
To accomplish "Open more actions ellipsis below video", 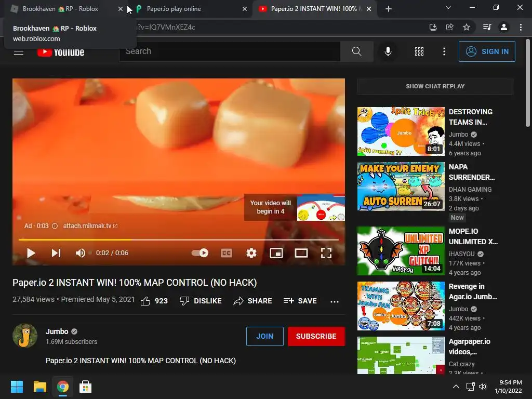I will pyautogui.click(x=335, y=301).
